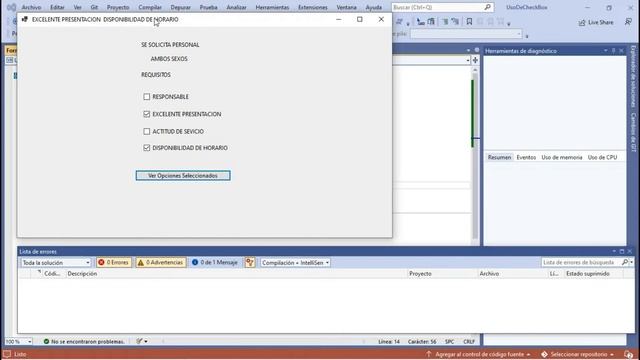Switch to the Uso de CPU tab
Screen dimensions: 640x360
pyautogui.click(x=602, y=157)
